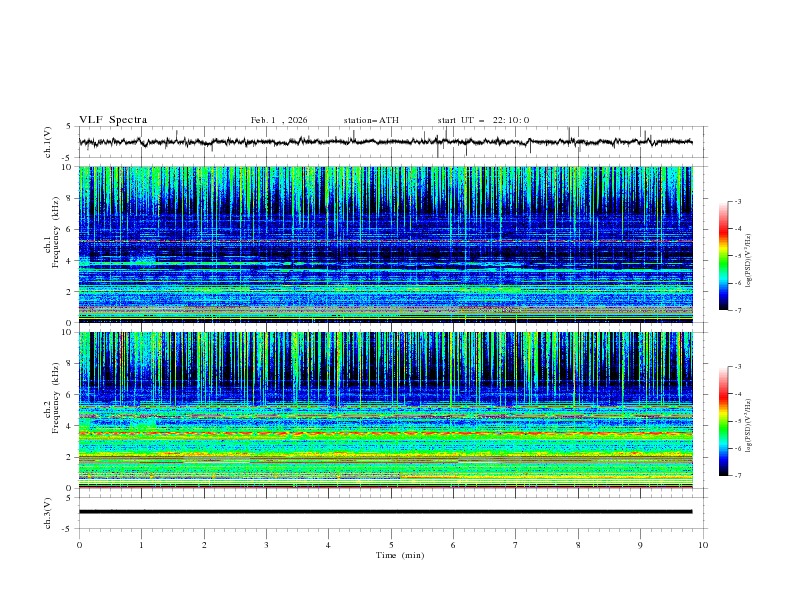Click the ch.1(V) waveform axis label

(x=48, y=142)
